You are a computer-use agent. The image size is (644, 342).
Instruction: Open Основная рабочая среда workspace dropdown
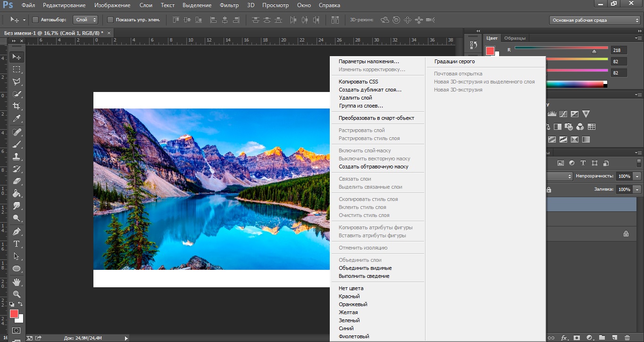tap(595, 20)
